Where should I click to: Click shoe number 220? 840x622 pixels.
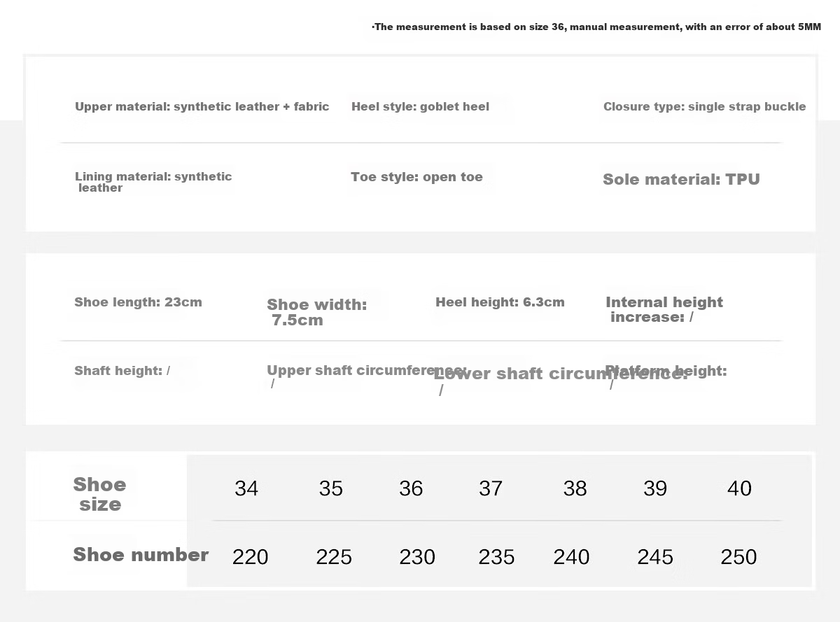click(x=250, y=557)
